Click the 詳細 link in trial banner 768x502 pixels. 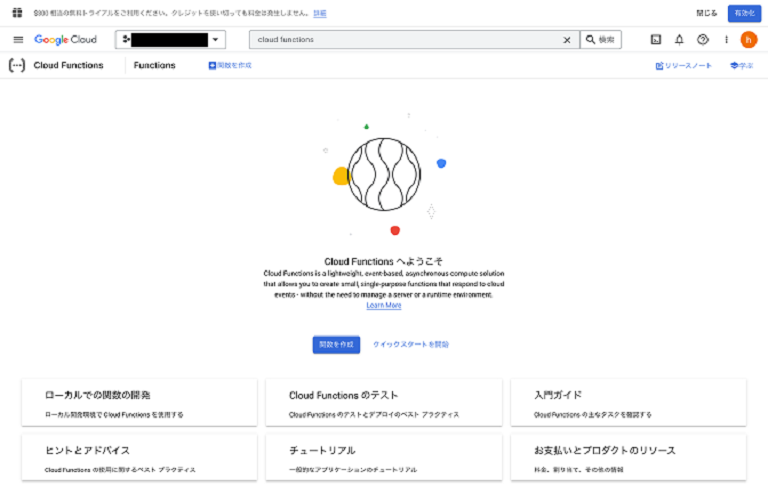pos(320,13)
